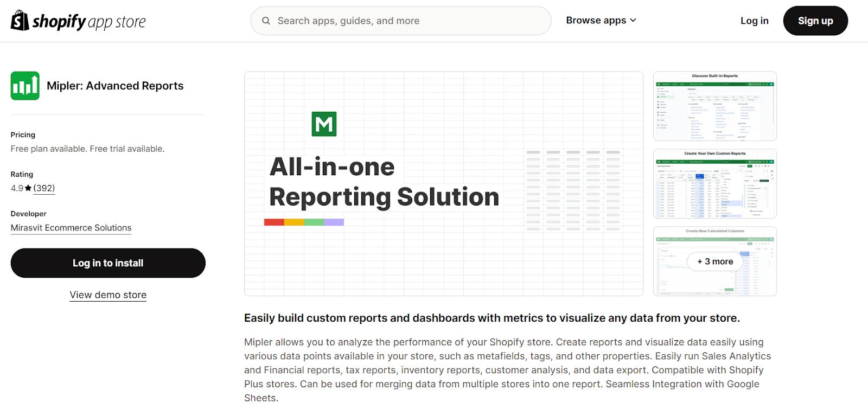Open Mirasvit Ecommerce Solutions developer page

[71, 228]
